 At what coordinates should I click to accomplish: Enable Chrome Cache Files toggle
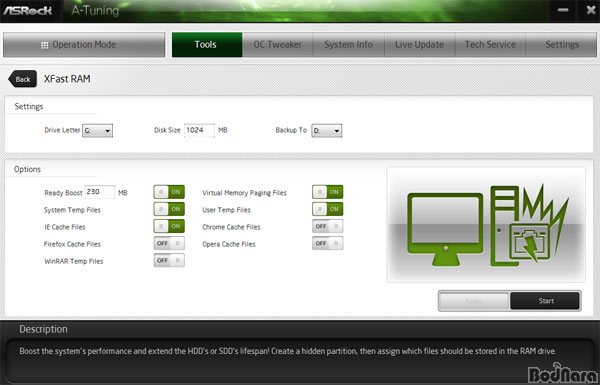328,227
